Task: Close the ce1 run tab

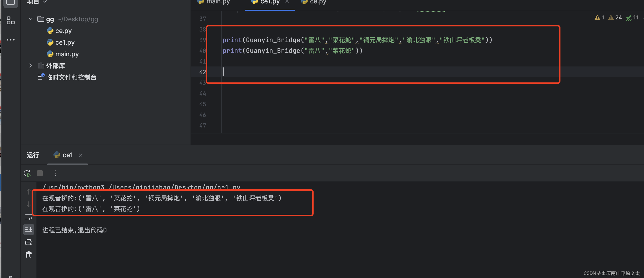Action: [80, 155]
